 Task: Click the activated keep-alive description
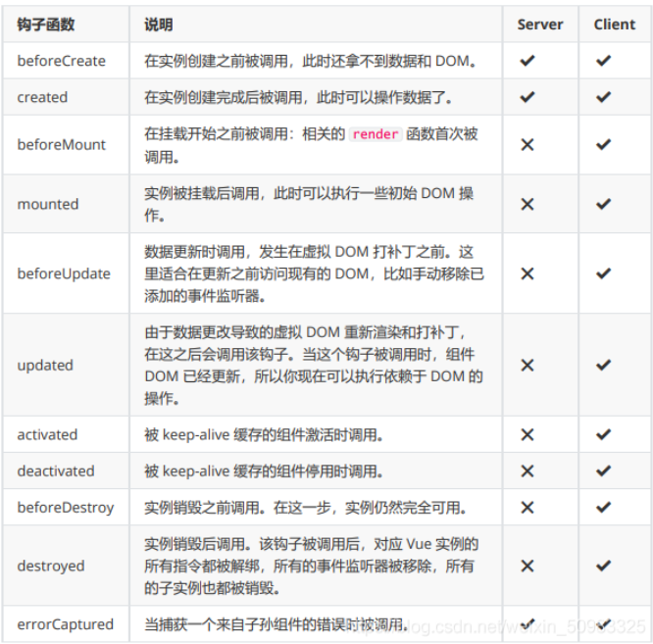[x=264, y=434]
